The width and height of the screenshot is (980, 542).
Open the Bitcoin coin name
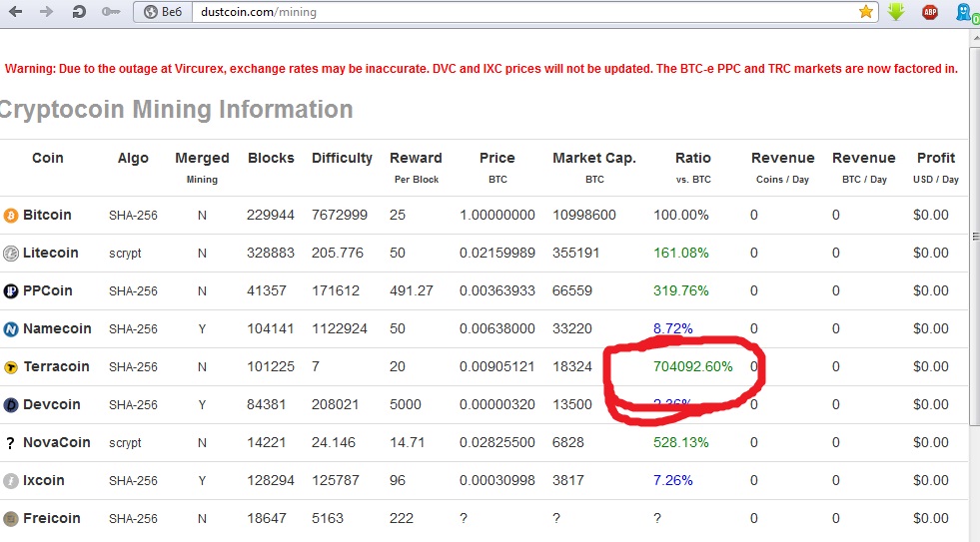click(x=47, y=215)
